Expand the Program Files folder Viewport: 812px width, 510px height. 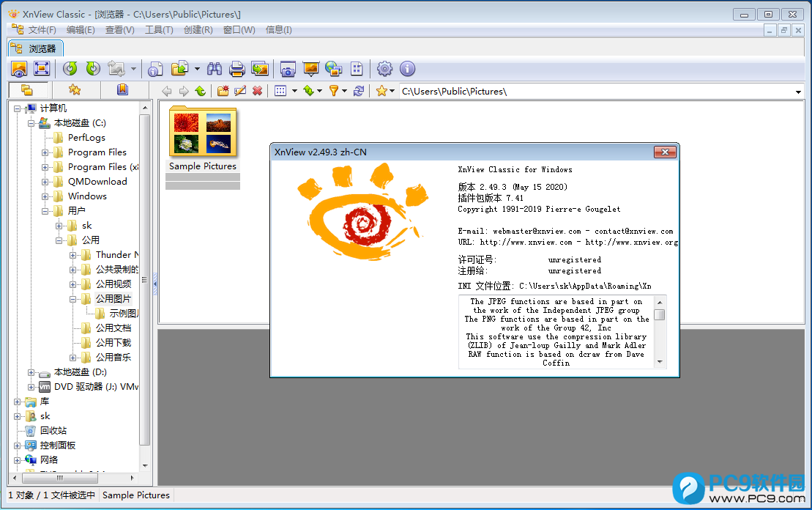point(45,153)
